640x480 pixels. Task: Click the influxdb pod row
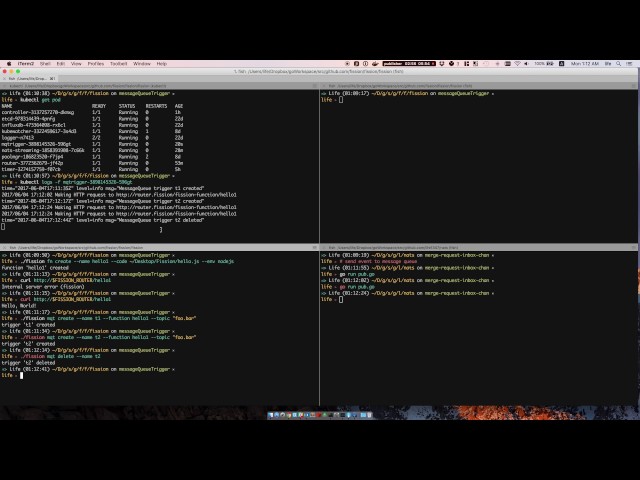point(92,125)
